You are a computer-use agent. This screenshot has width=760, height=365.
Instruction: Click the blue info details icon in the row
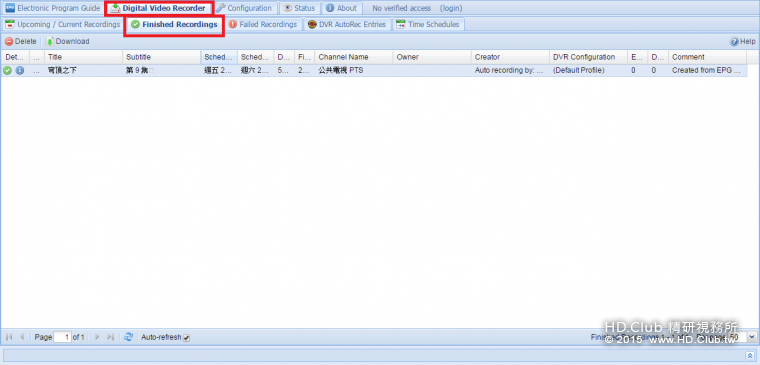[19, 70]
